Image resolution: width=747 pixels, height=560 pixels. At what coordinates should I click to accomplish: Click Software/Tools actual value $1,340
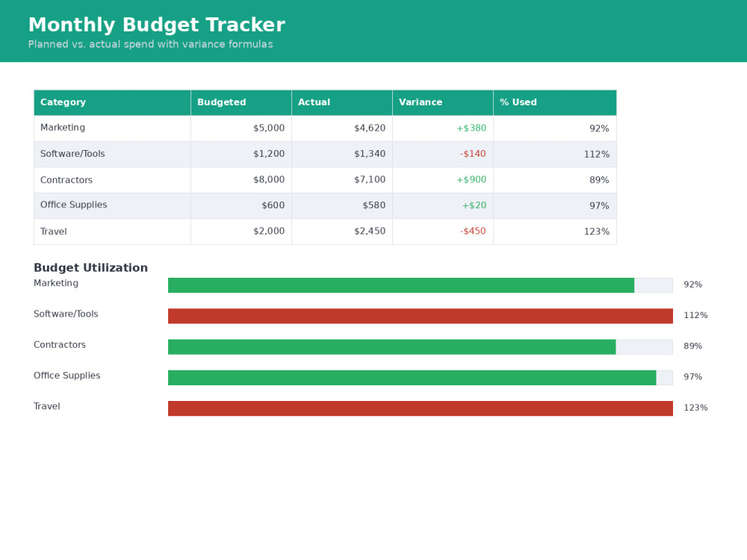click(x=342, y=155)
